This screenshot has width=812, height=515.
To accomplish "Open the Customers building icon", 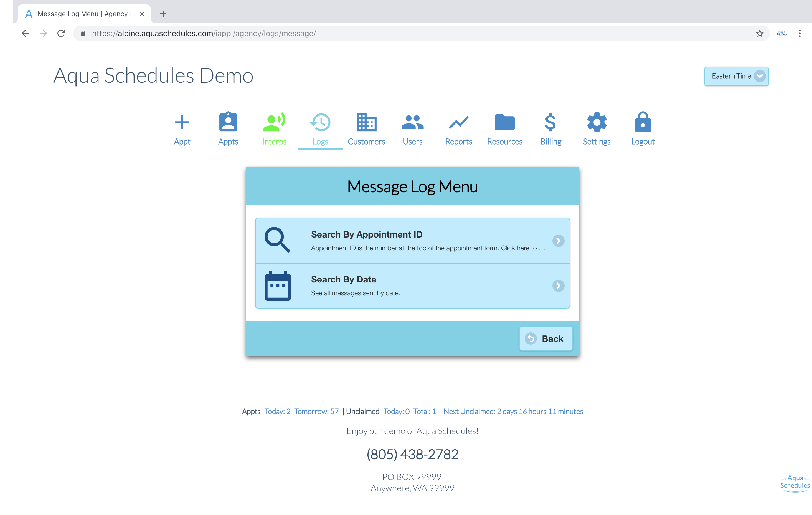I will pos(366,122).
